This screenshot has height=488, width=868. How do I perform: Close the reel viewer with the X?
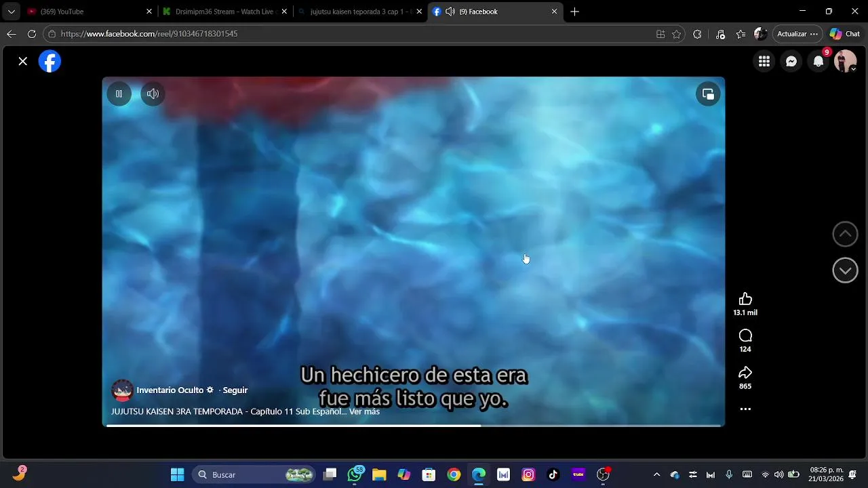[x=23, y=61]
